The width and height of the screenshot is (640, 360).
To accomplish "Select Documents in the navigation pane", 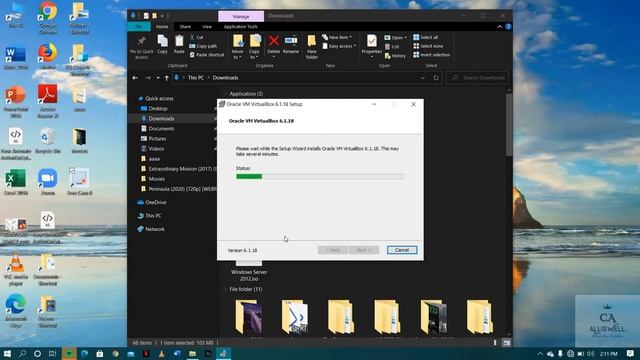I will [161, 129].
